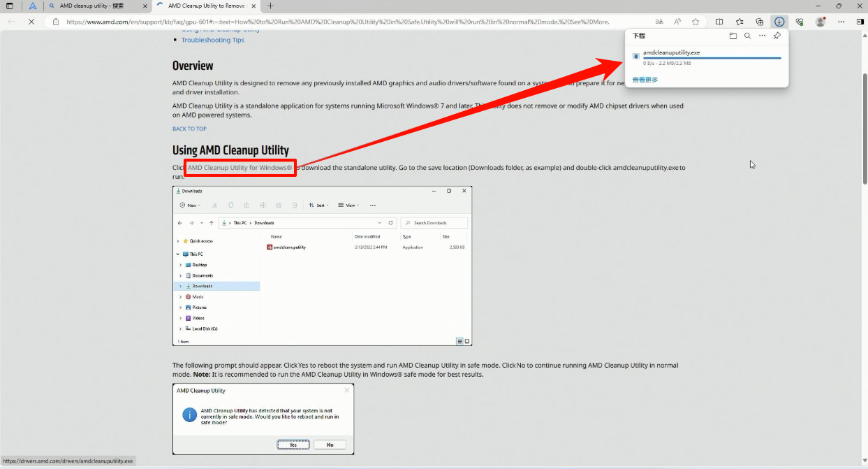The width and height of the screenshot is (868, 469).
Task: Click the 下载 panel heading
Action: click(638, 36)
